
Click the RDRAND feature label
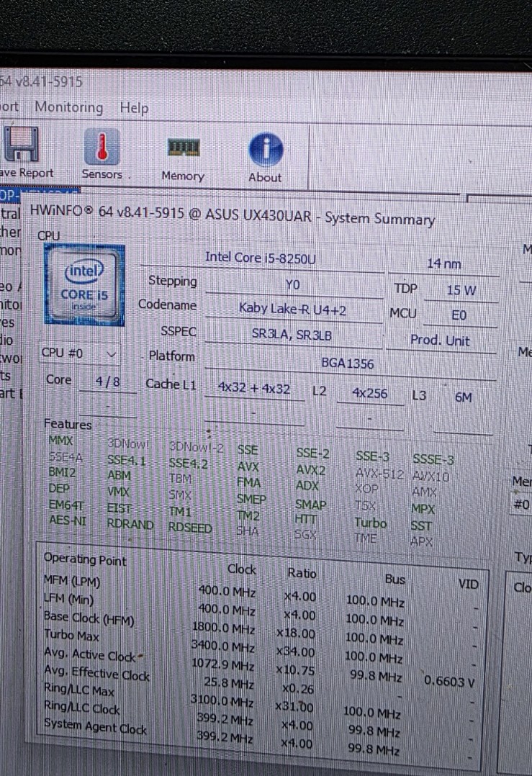pyautogui.click(x=130, y=524)
